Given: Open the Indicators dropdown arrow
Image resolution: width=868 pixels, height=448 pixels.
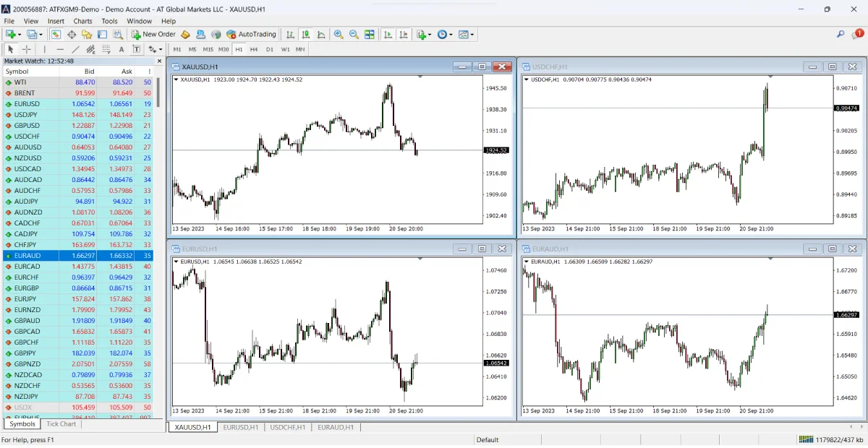Looking at the screenshot, I should (430, 34).
